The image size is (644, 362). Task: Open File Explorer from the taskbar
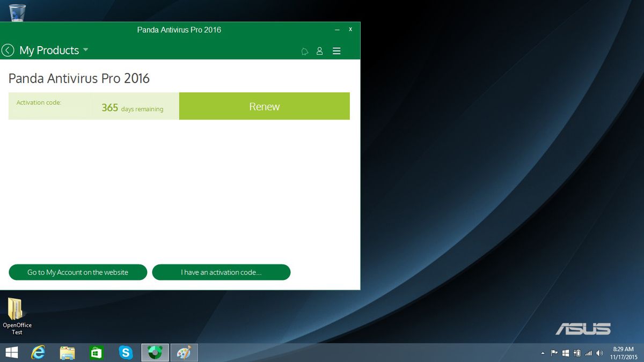click(67, 352)
